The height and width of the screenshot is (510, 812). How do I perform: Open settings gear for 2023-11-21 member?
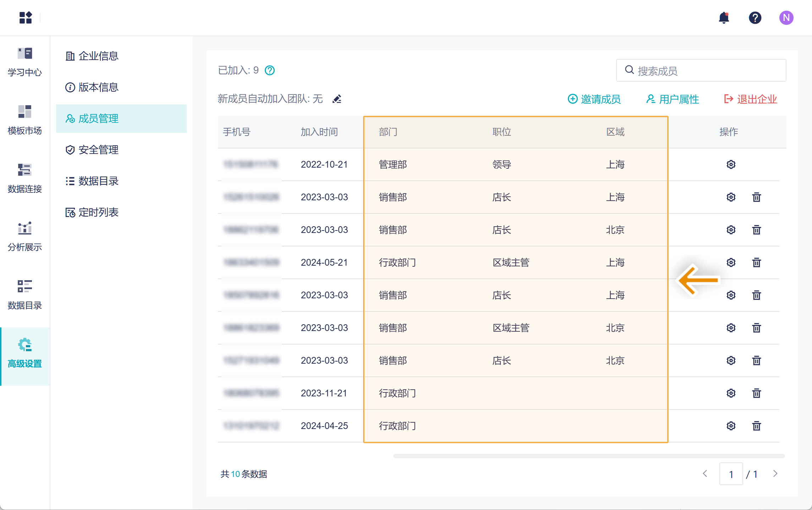pos(731,393)
